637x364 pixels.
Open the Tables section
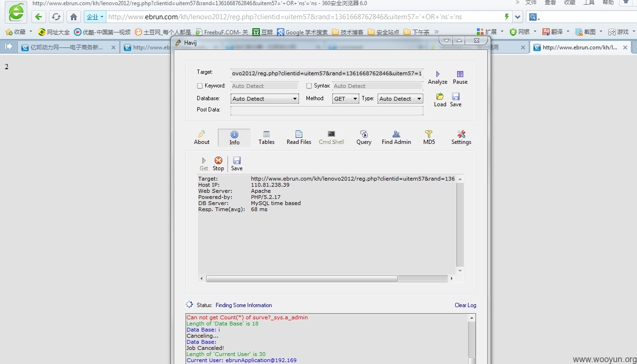(266, 137)
